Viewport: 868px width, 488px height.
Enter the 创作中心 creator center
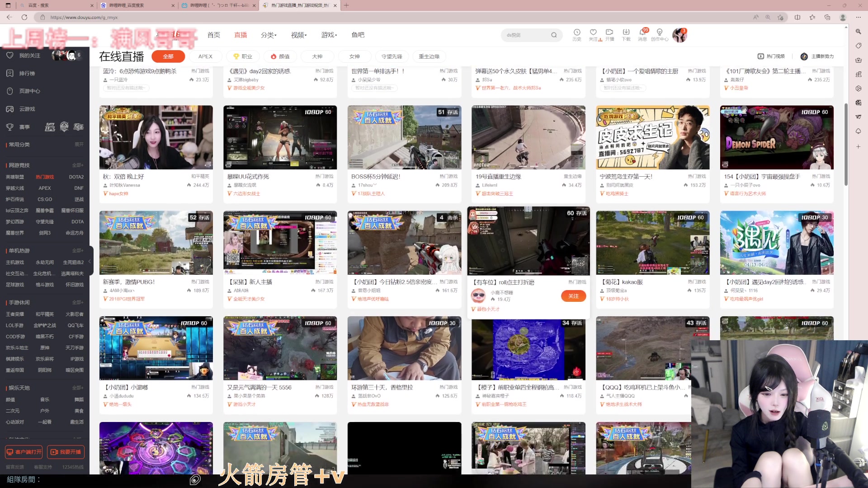pos(660,35)
